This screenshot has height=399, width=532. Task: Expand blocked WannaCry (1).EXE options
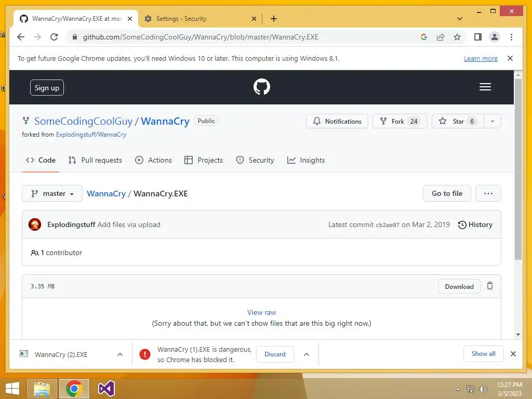[307, 354]
